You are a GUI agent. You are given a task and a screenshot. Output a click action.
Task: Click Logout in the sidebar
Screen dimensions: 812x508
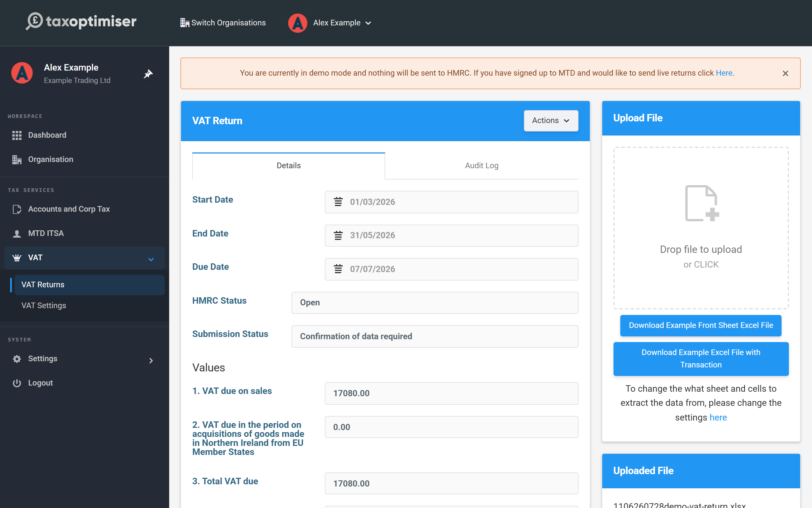[85, 383]
